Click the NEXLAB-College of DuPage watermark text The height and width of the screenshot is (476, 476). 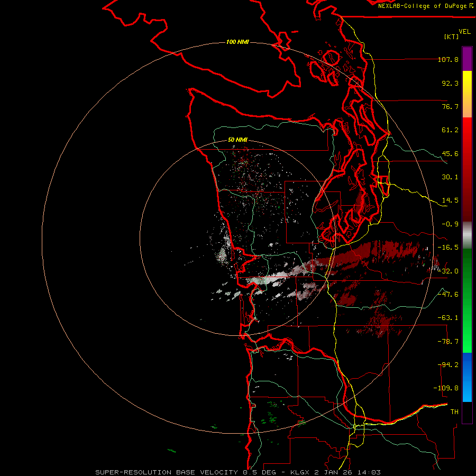426,6
